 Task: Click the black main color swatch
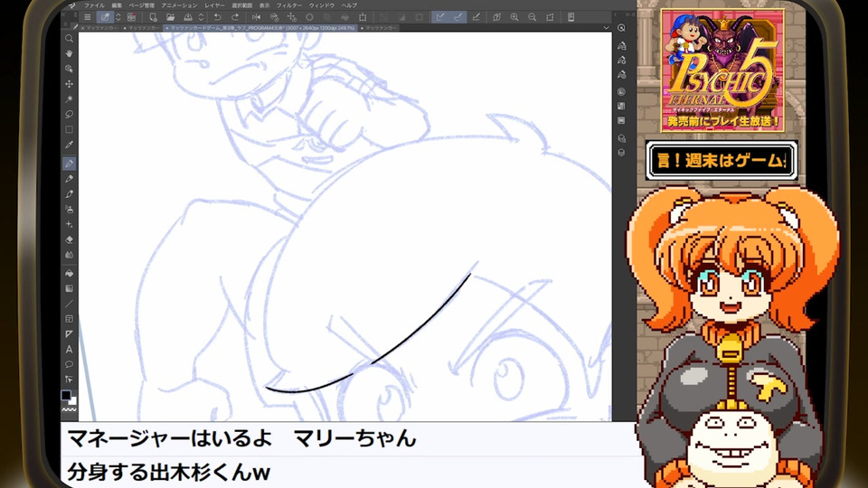pos(66,395)
